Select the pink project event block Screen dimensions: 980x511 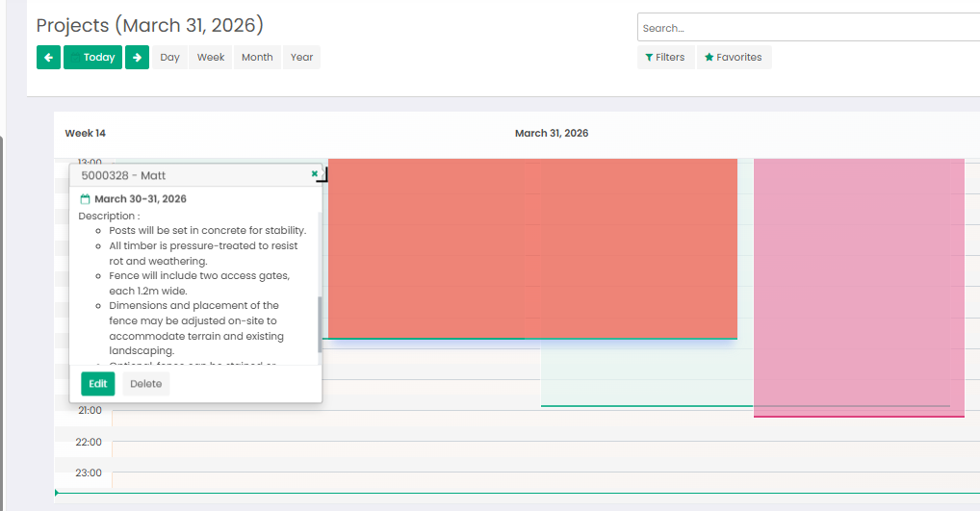tap(858, 286)
